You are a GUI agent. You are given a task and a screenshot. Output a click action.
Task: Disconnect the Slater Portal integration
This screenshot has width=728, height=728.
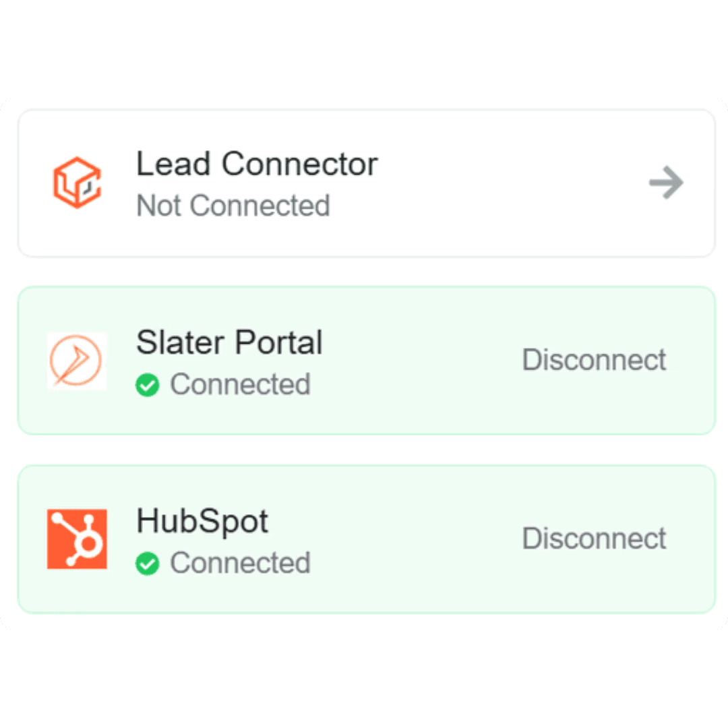coord(594,360)
